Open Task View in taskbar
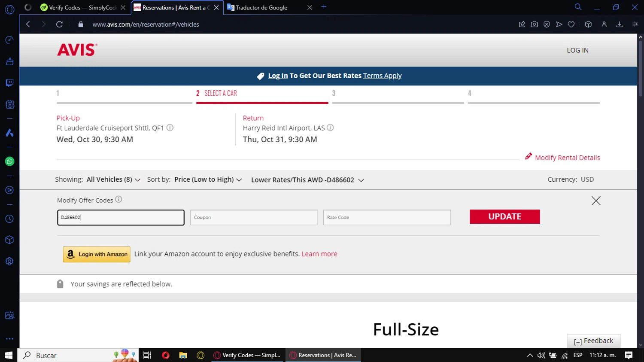This screenshot has height=362, width=644. (147, 355)
